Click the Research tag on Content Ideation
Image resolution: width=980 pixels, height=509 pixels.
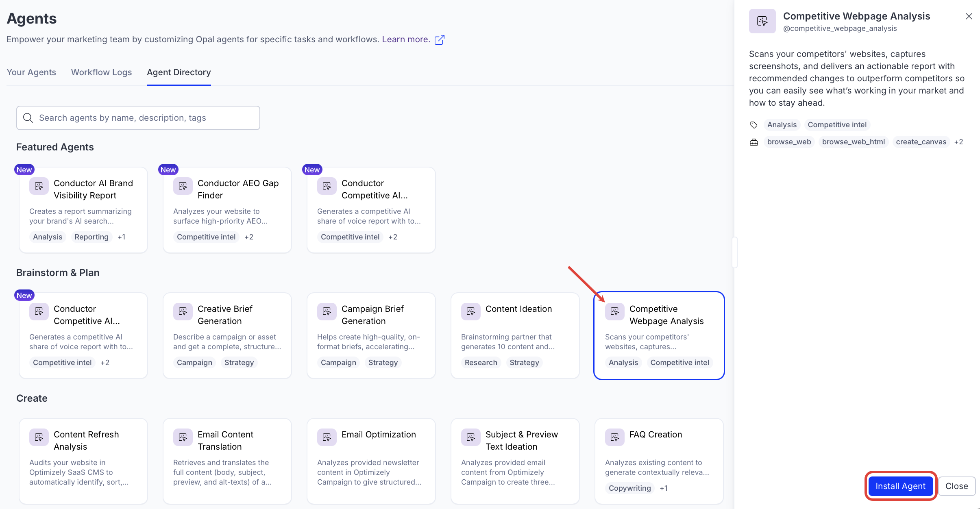[481, 363]
